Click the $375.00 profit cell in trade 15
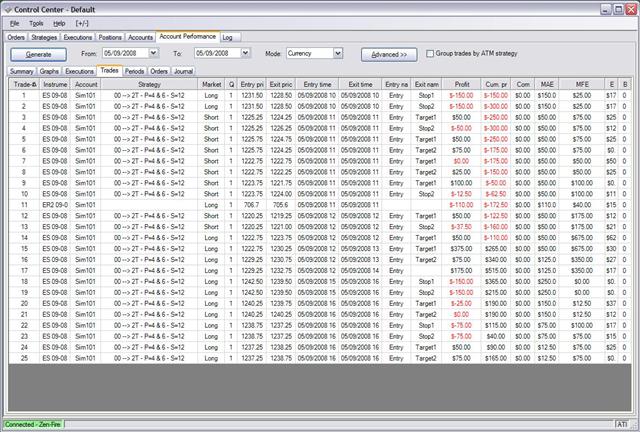Viewport: 640px width, 432px height. point(462,249)
